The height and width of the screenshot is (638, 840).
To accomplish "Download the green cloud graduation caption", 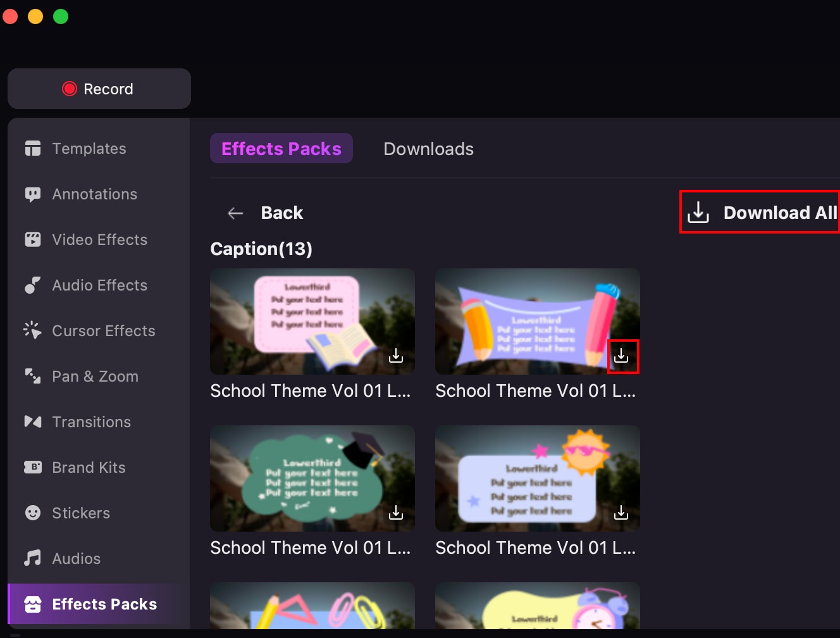I will click(x=396, y=513).
